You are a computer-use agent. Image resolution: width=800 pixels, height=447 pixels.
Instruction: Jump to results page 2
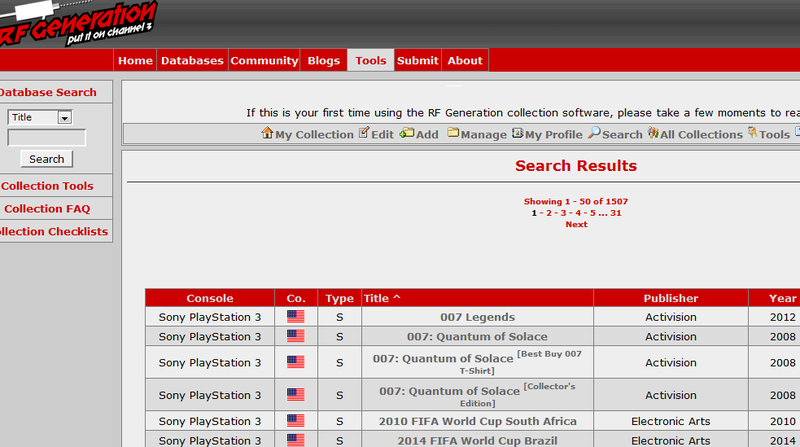click(549, 213)
